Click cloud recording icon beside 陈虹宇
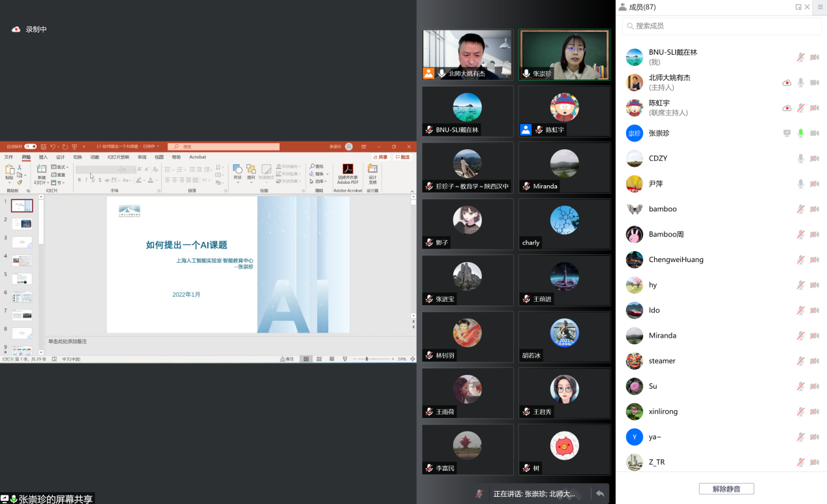This screenshot has width=827, height=504. 787,108
